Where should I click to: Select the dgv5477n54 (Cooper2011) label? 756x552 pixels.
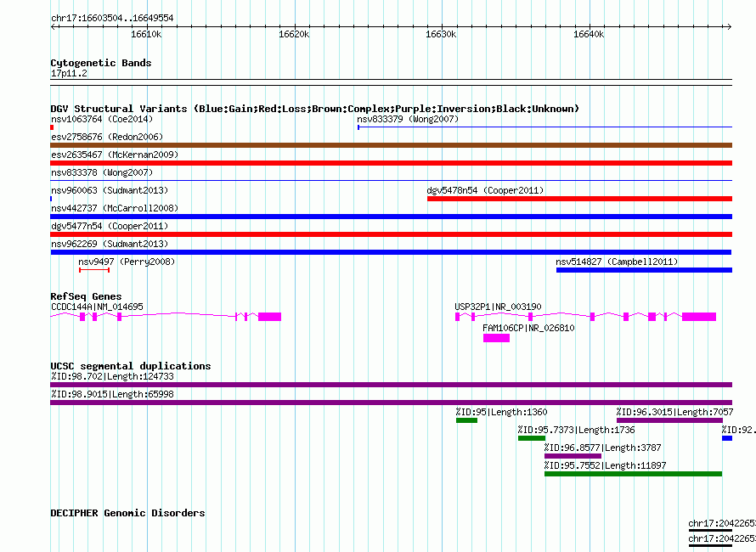(110, 226)
